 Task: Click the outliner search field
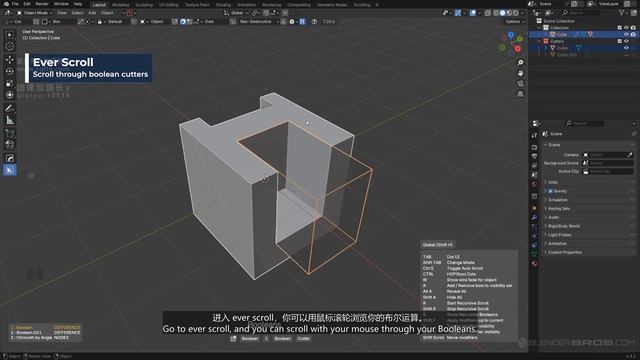pos(581,13)
